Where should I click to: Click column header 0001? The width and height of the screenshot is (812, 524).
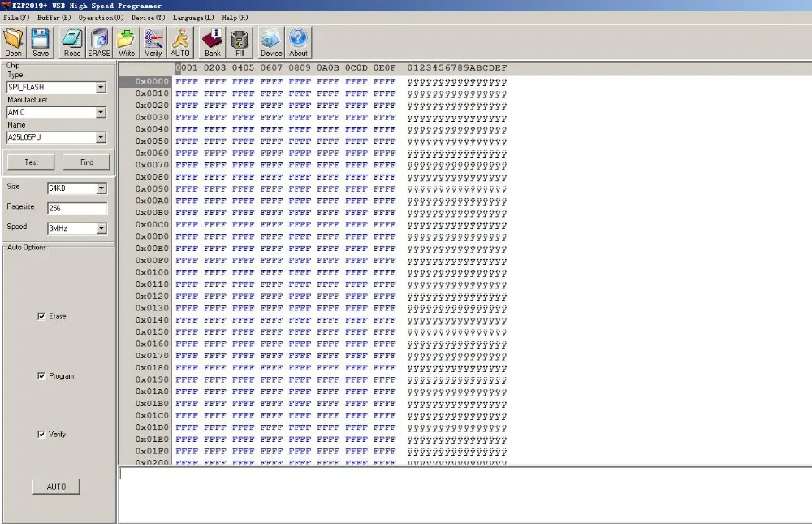tap(187, 68)
